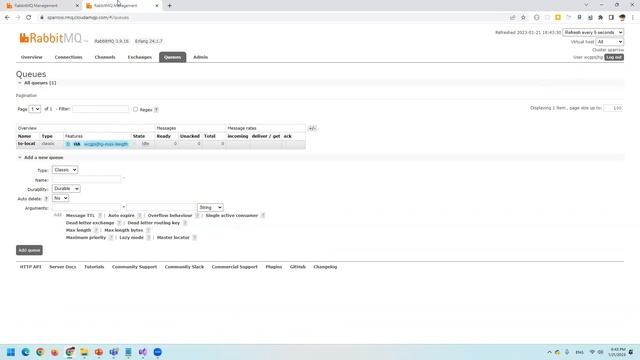
Task: Open the Windows Start menu
Action: pyautogui.click(x=11, y=352)
